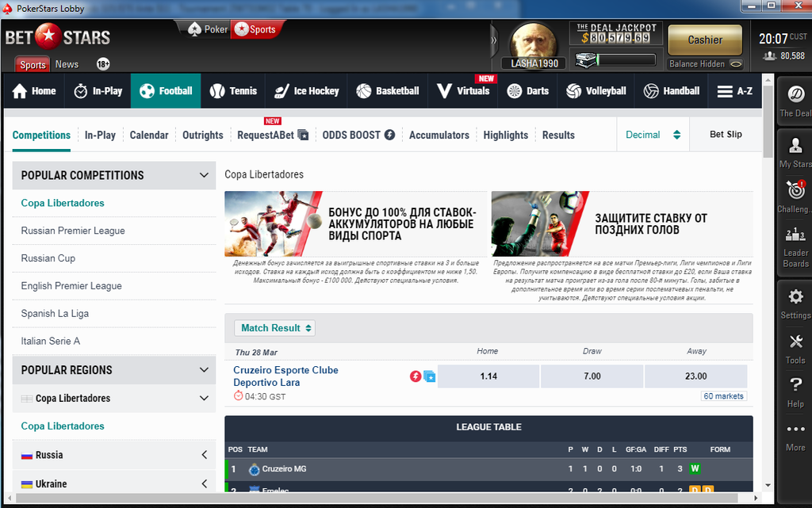Open the A-Z sports menu
812x508 pixels.
[735, 91]
